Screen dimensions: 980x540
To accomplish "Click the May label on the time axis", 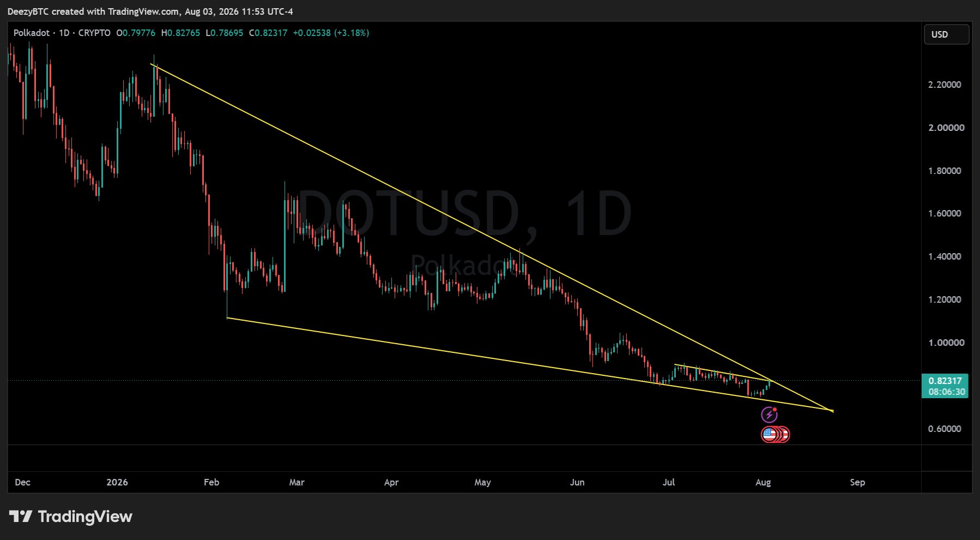I will [483, 482].
